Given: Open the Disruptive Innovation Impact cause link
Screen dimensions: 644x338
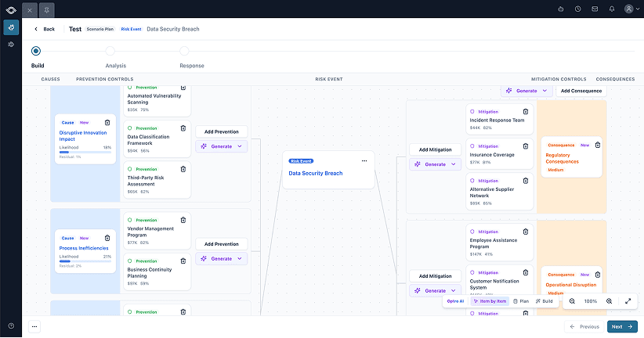Looking at the screenshot, I should click(83, 136).
